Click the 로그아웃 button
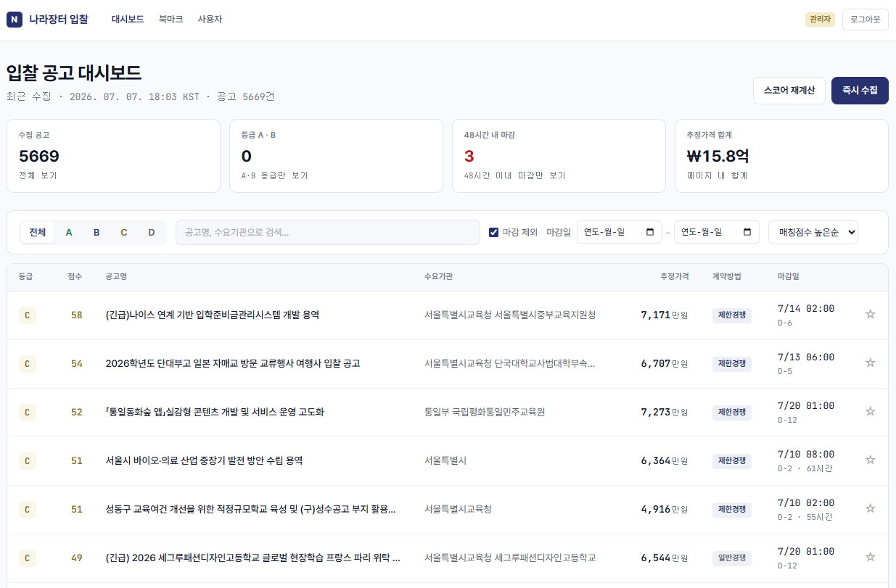The image size is (896, 588). 866,20
